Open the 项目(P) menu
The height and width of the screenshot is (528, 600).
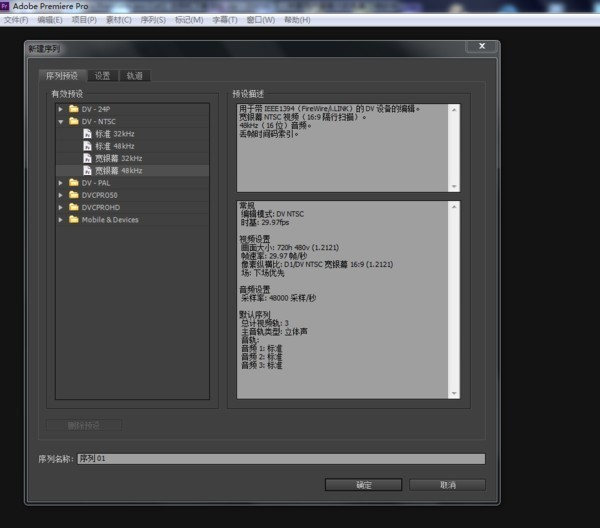click(84, 20)
